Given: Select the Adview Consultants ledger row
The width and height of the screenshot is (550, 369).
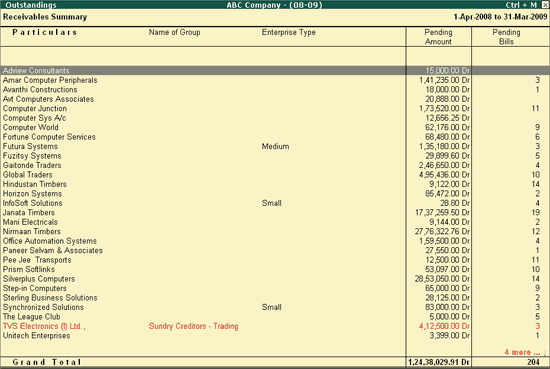Looking at the screenshot, I should pyautogui.click(x=275, y=71).
